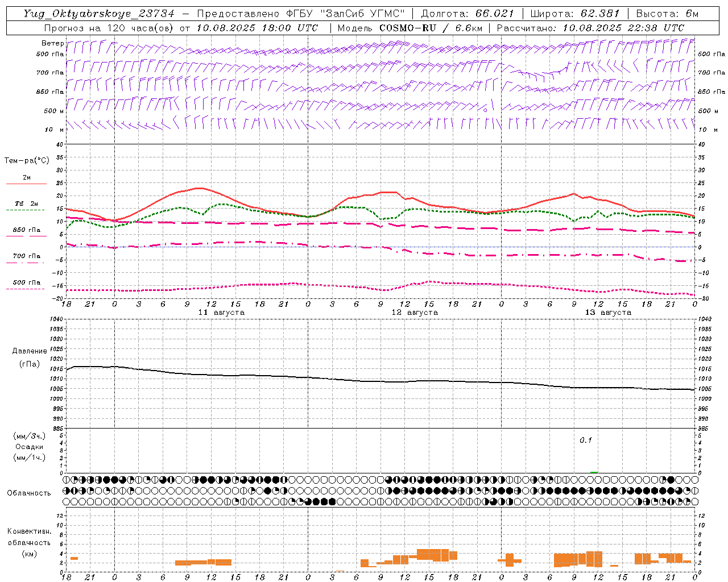This screenshot has height=582, width=728.
Task: Click the Осадки precipitation label
Action: click(30, 447)
